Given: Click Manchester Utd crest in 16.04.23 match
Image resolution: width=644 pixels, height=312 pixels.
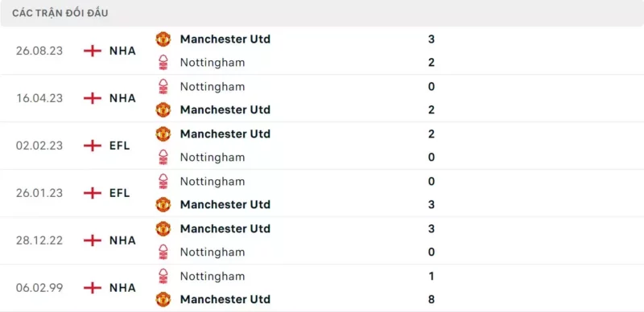Looking at the screenshot, I should click(163, 109).
